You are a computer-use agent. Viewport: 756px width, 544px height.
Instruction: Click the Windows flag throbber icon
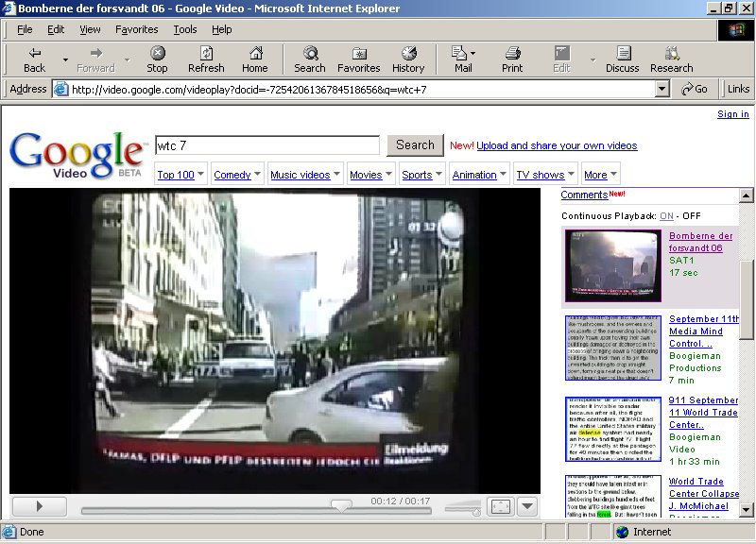pos(736,31)
